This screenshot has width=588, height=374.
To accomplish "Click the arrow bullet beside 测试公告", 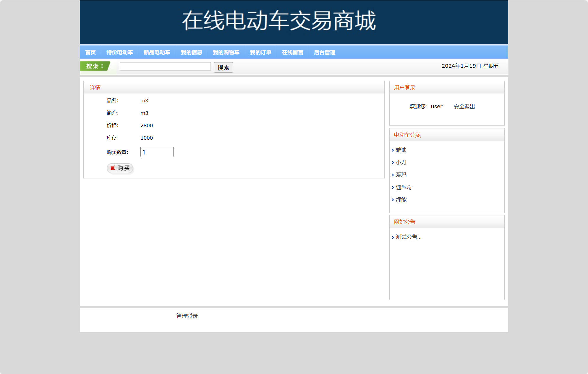I will click(x=393, y=237).
